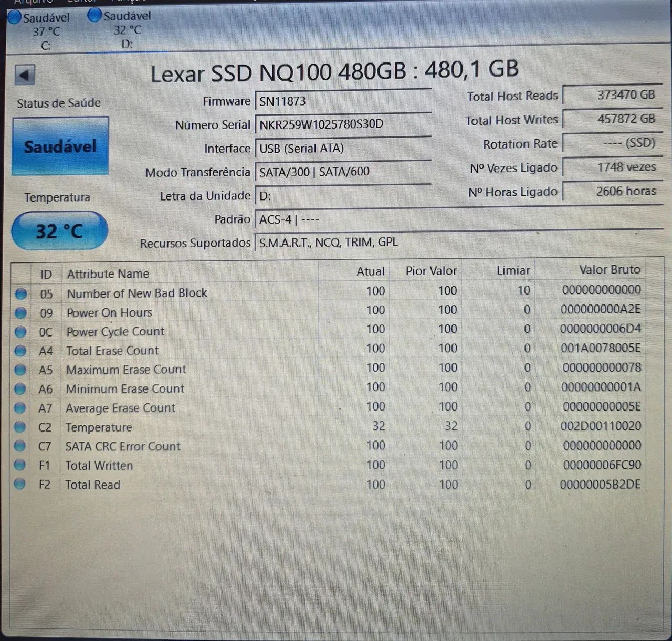The width and height of the screenshot is (672, 641).
Task: Click status dot of Number of New Bad Block
Action: pyautogui.click(x=21, y=294)
